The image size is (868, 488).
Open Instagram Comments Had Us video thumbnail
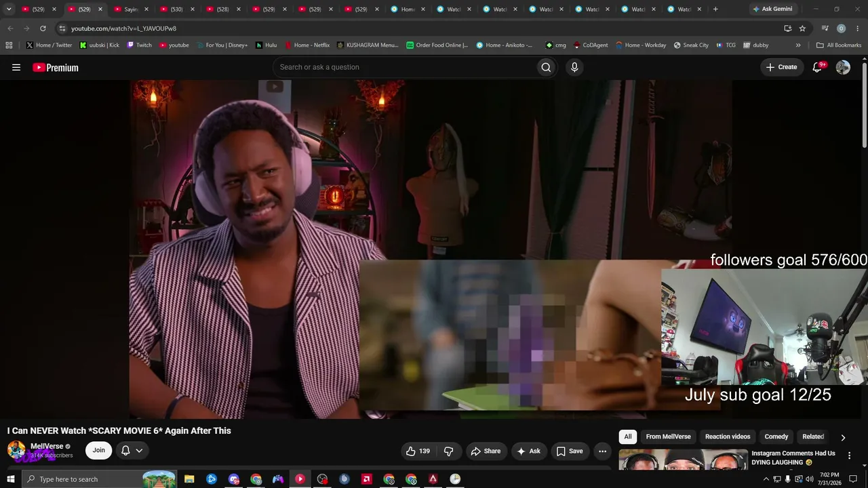pyautogui.click(x=684, y=460)
